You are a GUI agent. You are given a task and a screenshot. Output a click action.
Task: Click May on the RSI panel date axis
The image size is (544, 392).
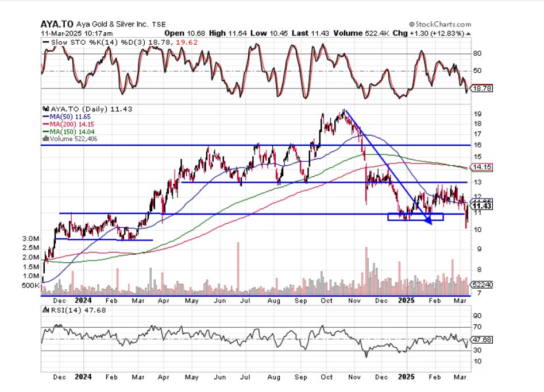point(191,377)
